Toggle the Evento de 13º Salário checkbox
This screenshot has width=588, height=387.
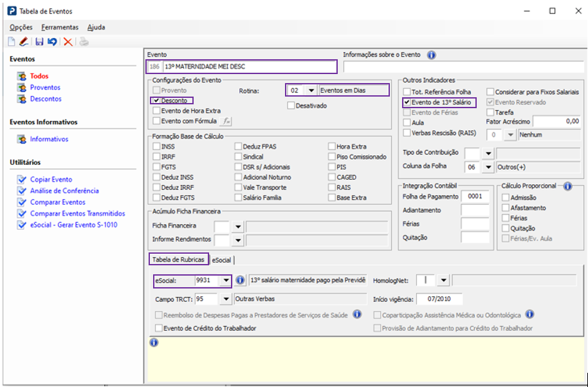[407, 102]
